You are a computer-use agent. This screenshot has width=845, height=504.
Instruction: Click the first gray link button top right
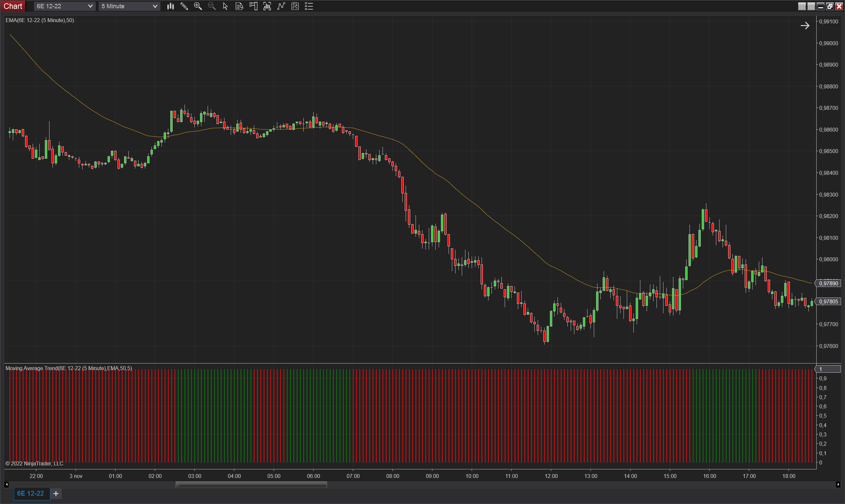[x=802, y=6]
